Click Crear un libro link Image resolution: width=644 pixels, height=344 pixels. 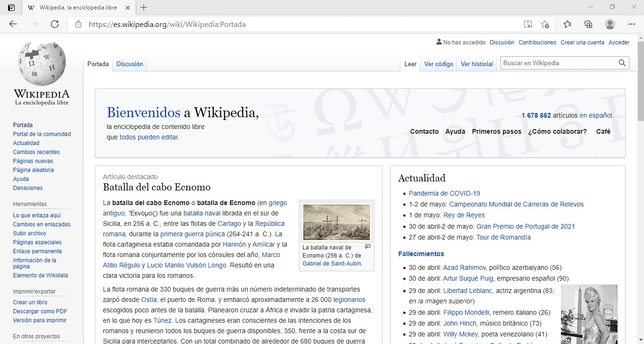coord(30,302)
